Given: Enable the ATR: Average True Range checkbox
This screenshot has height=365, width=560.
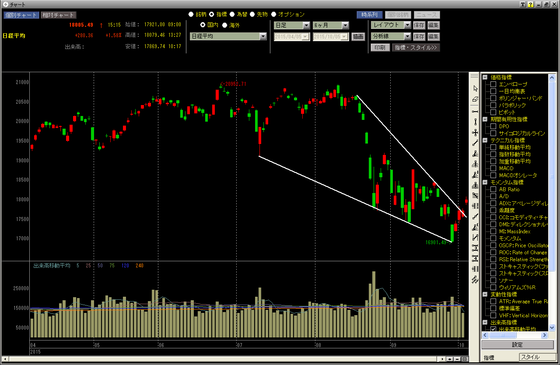Looking at the screenshot, I should coord(493,301).
